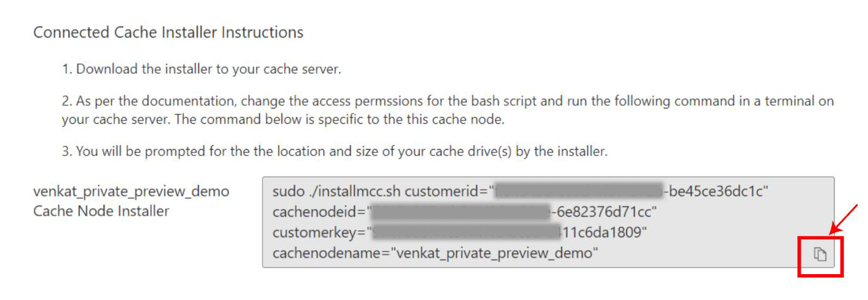
Task: Click the blurred customerid value
Action: point(579,191)
